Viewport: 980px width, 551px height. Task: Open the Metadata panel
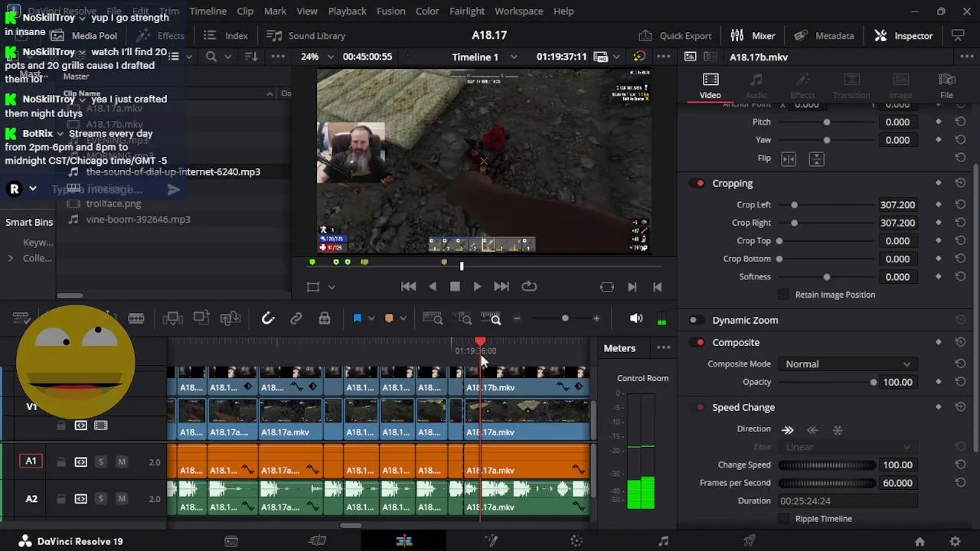pyautogui.click(x=824, y=35)
